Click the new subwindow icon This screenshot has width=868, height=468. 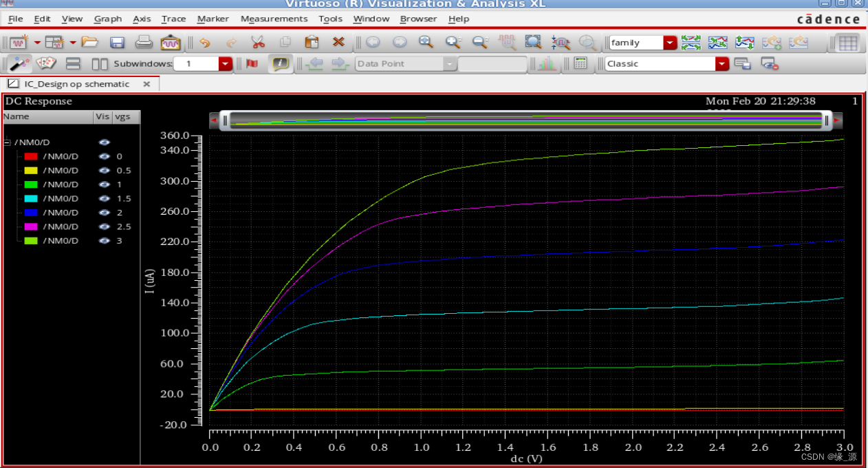(x=54, y=43)
